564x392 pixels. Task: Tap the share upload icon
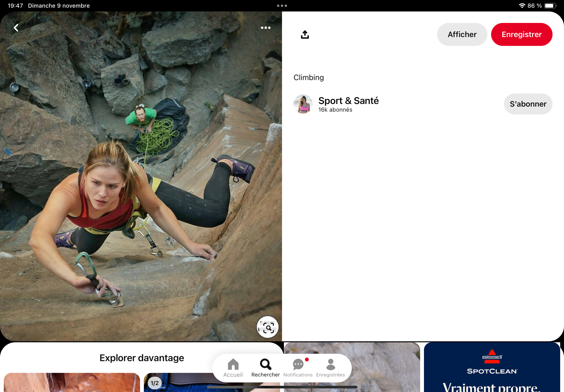tap(305, 35)
